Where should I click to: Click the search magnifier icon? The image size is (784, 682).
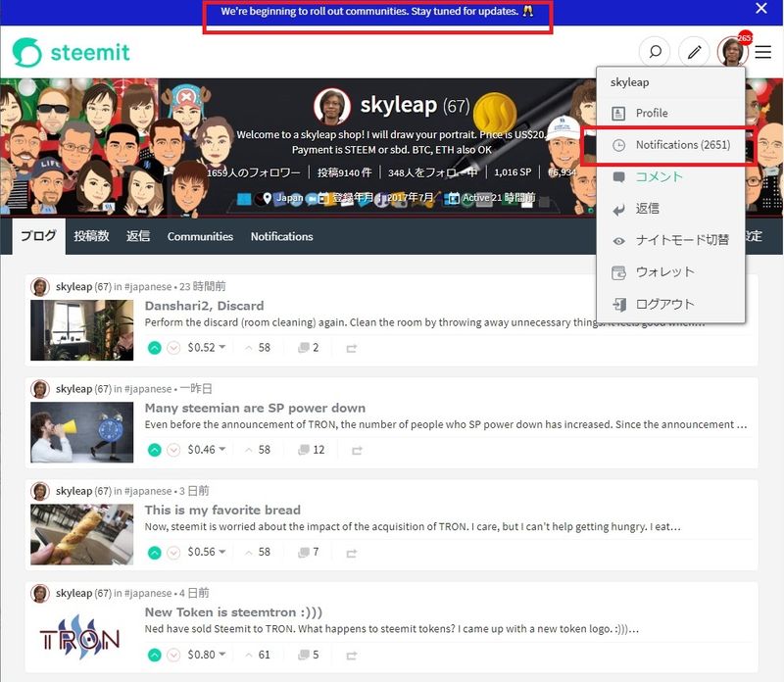coord(655,52)
